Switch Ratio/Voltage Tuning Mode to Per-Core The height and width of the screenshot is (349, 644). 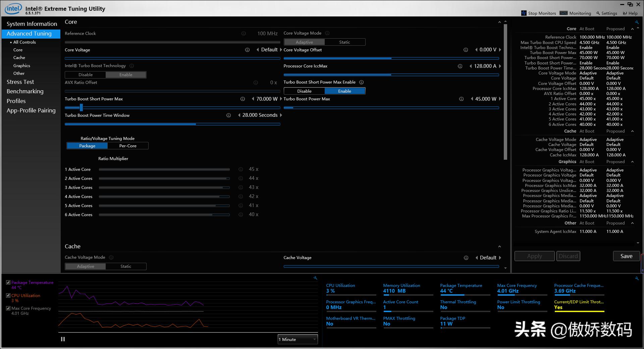point(128,146)
